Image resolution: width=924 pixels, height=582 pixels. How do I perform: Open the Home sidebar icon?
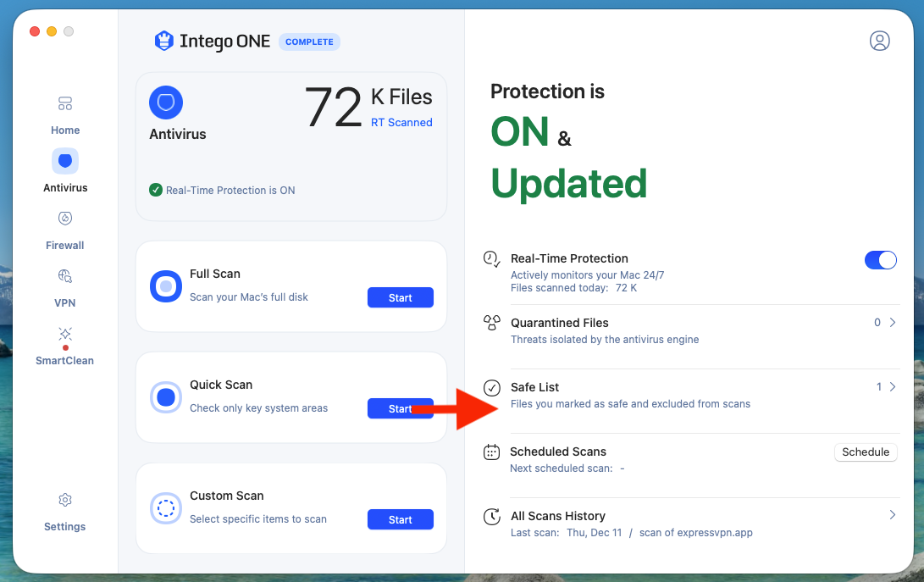[65, 104]
